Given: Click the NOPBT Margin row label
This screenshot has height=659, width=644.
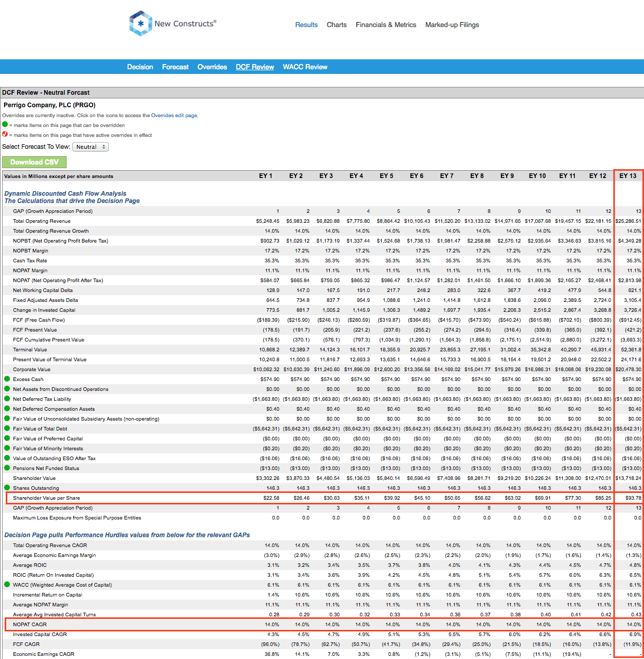Looking at the screenshot, I should point(31,251).
